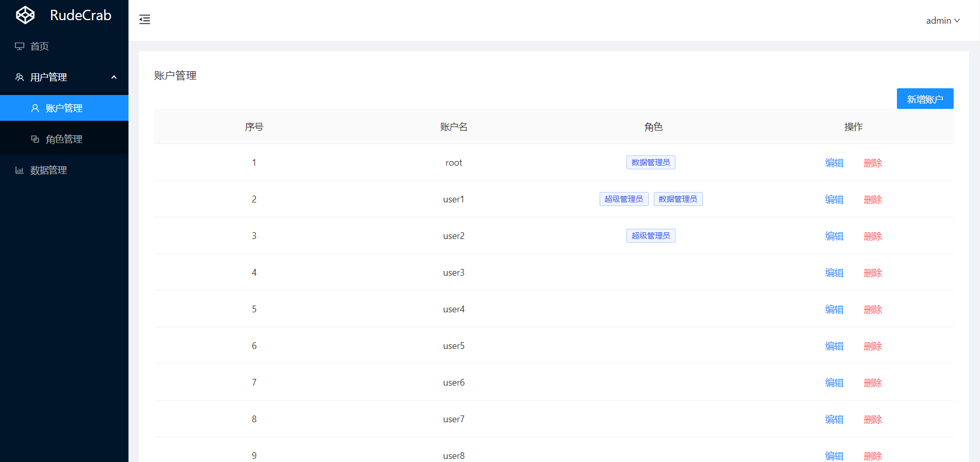Viewport: 980px width, 462px height.
Task: Click the 数据管理 chart icon
Action: pyautogui.click(x=20, y=170)
